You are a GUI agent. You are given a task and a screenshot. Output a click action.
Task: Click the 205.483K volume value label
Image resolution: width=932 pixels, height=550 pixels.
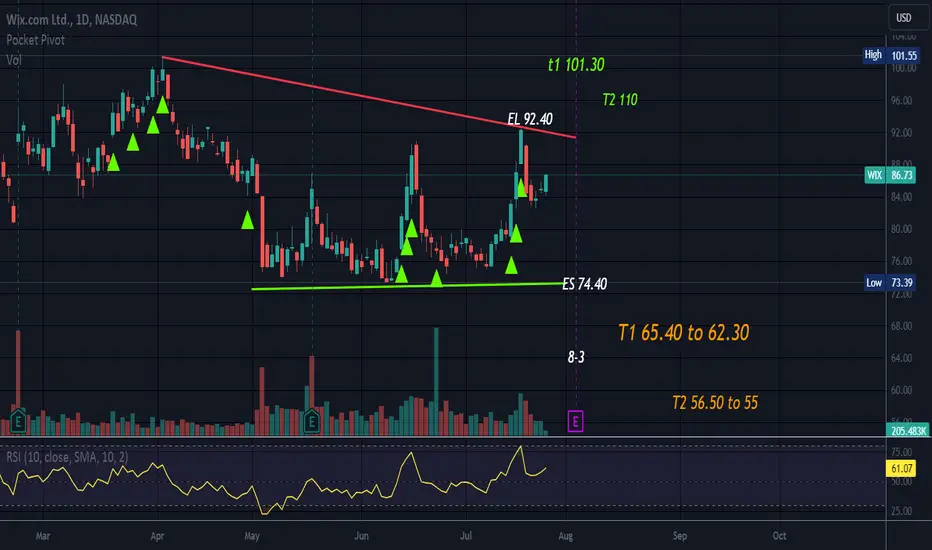coord(909,430)
